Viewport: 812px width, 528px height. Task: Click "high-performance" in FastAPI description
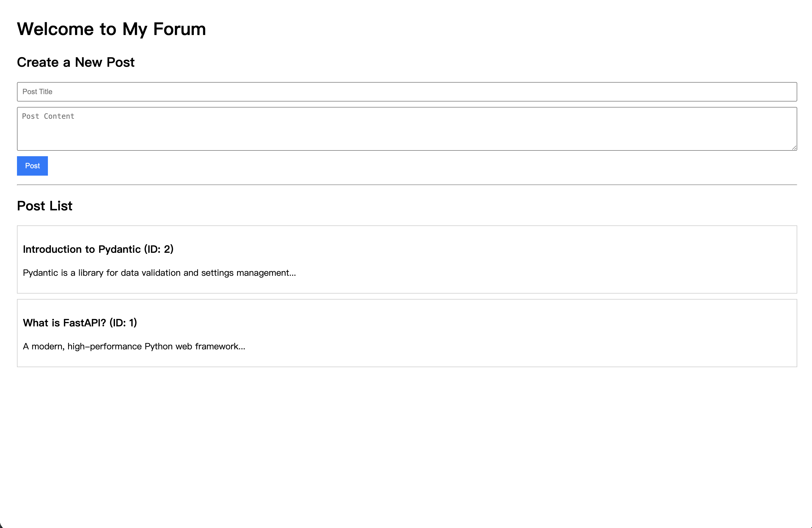tap(104, 347)
